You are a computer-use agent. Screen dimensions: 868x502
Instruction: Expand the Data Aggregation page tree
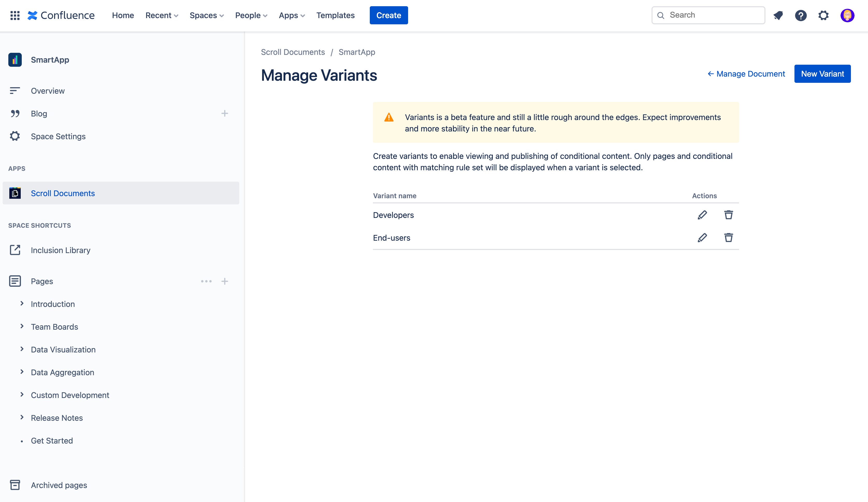[22, 372]
